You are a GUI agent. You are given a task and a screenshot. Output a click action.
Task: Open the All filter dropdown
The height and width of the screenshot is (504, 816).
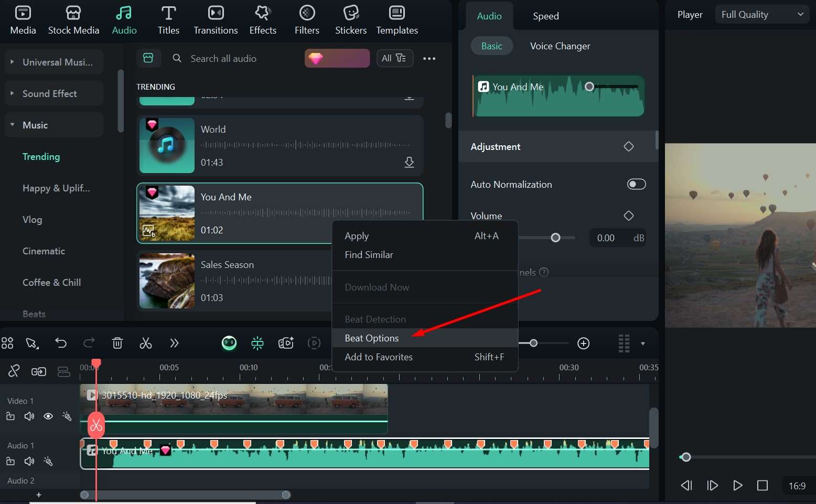click(x=394, y=58)
